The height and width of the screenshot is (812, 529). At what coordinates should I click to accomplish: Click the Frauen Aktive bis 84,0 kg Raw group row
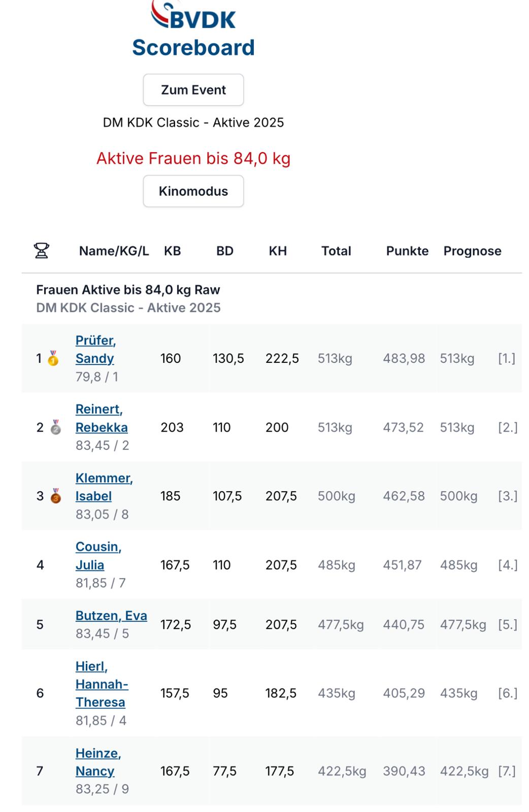(272, 298)
